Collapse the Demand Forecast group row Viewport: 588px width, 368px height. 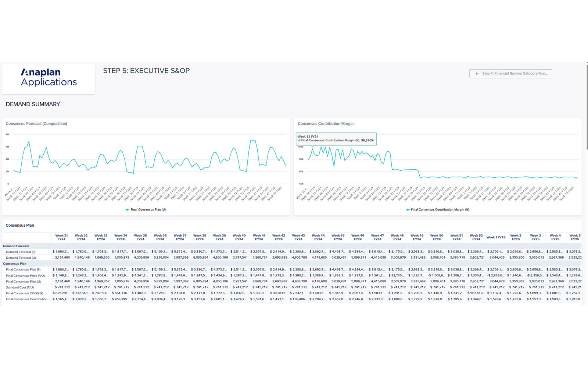pyautogui.click(x=16, y=246)
